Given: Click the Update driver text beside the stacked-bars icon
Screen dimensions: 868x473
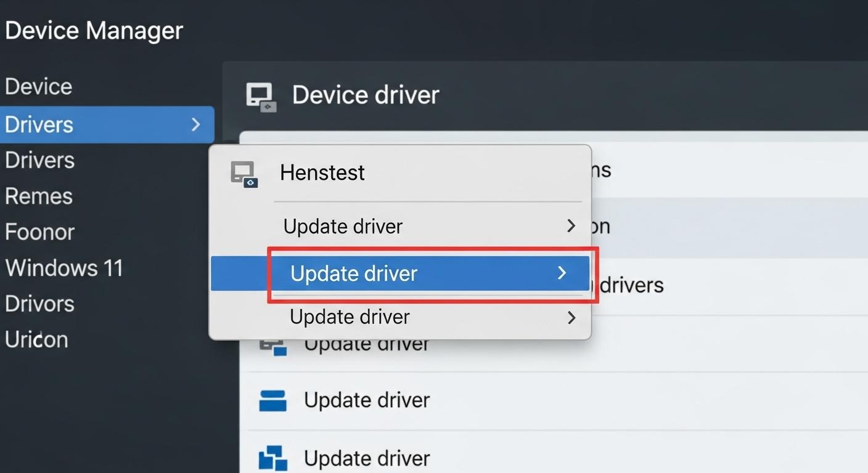Looking at the screenshot, I should (367, 400).
